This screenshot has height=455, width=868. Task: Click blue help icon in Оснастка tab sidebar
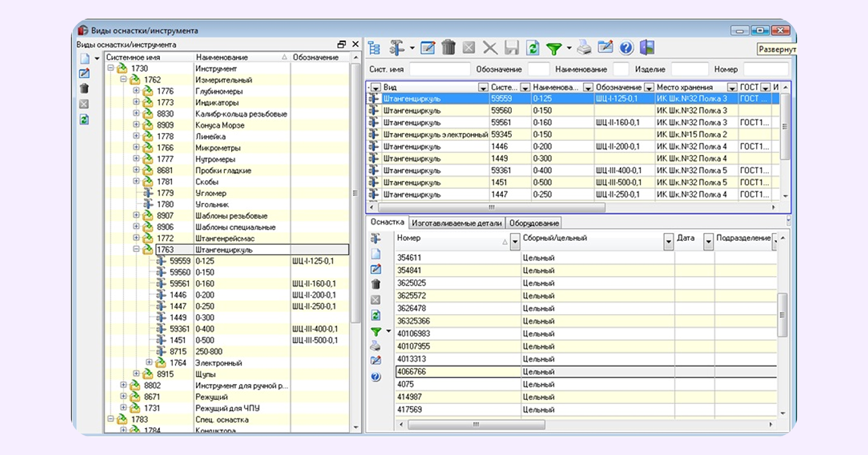tap(376, 377)
